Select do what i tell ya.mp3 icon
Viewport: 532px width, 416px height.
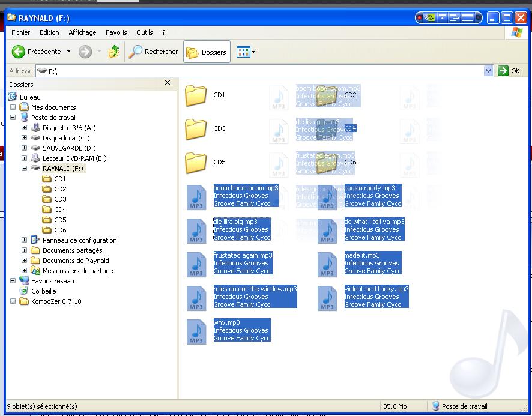click(x=327, y=231)
